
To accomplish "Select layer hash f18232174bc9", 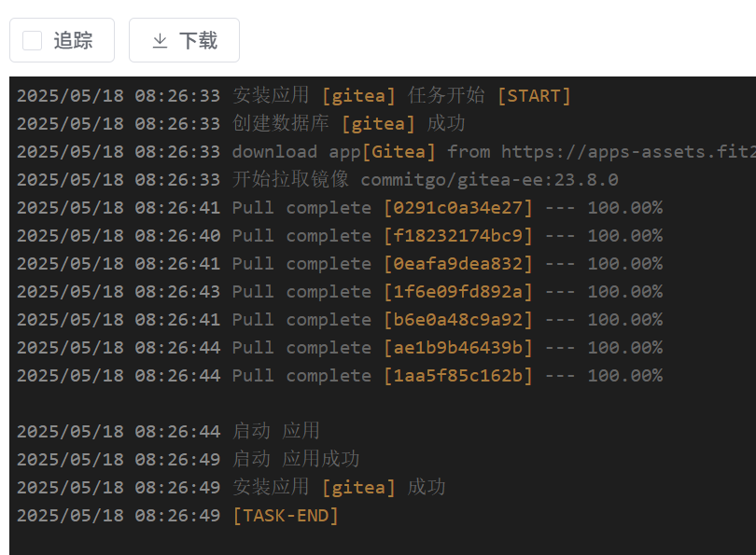I will pyautogui.click(x=458, y=236).
